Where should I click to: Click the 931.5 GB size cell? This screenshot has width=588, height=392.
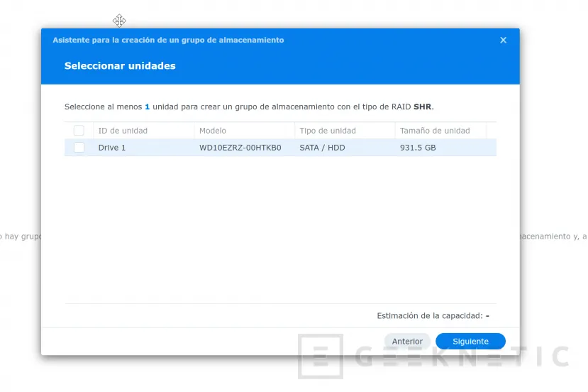(x=419, y=148)
